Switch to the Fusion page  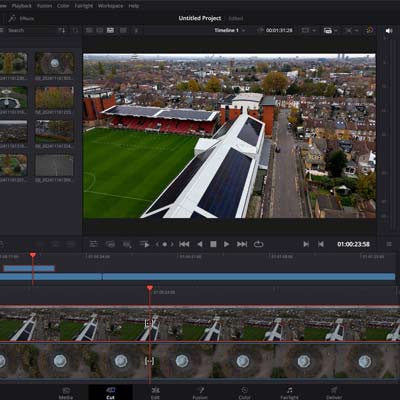[200, 393]
